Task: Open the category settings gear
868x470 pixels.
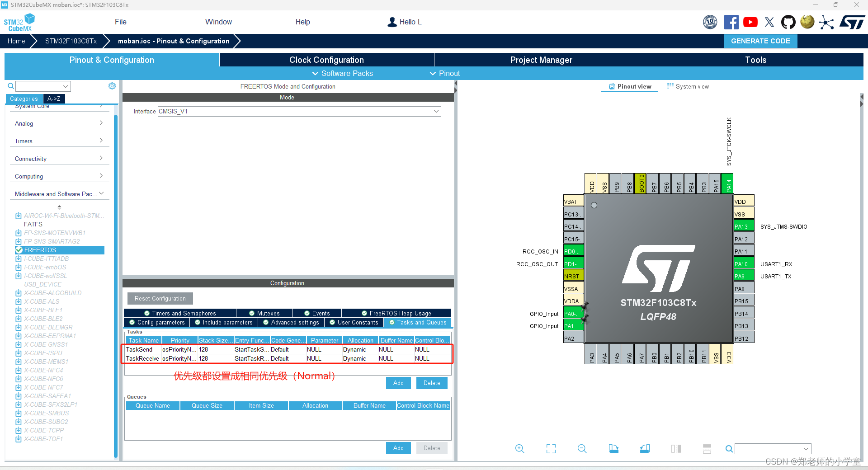Action: click(112, 86)
